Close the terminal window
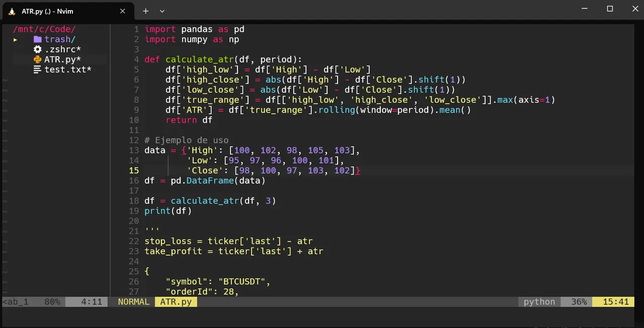This screenshot has width=644, height=328. (x=634, y=9)
